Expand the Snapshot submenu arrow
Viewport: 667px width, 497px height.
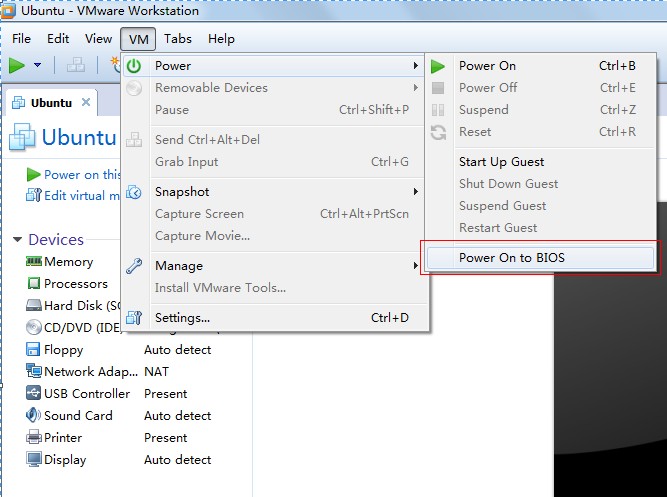[x=416, y=192]
